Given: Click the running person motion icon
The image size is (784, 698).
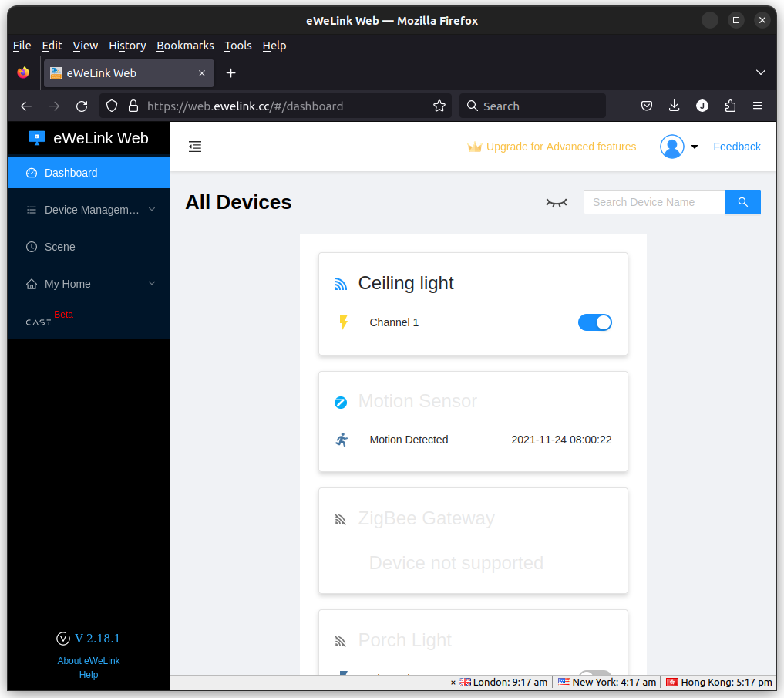Looking at the screenshot, I should click(x=342, y=440).
